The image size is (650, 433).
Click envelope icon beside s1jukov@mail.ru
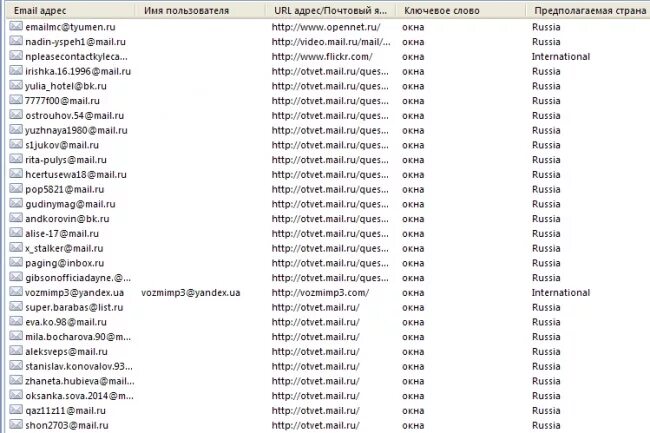(x=16, y=145)
